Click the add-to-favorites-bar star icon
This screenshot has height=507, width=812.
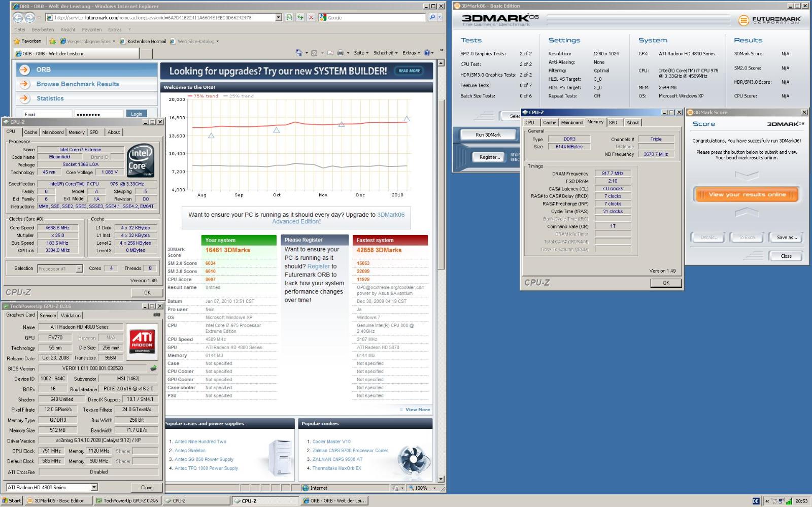click(x=52, y=41)
